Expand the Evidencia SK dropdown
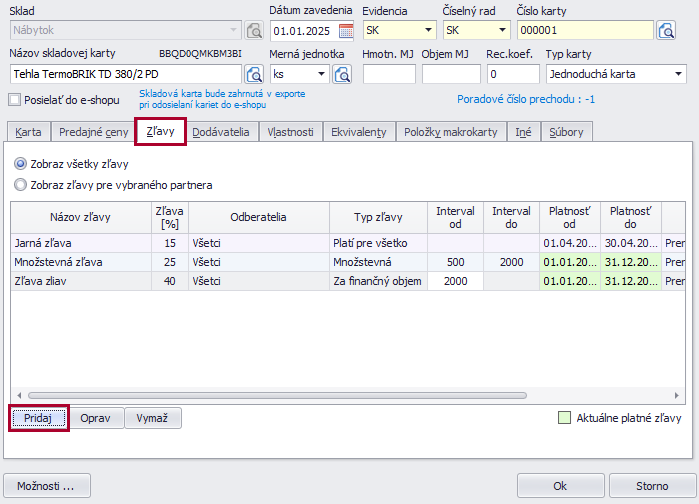The image size is (699, 504). 428,30
